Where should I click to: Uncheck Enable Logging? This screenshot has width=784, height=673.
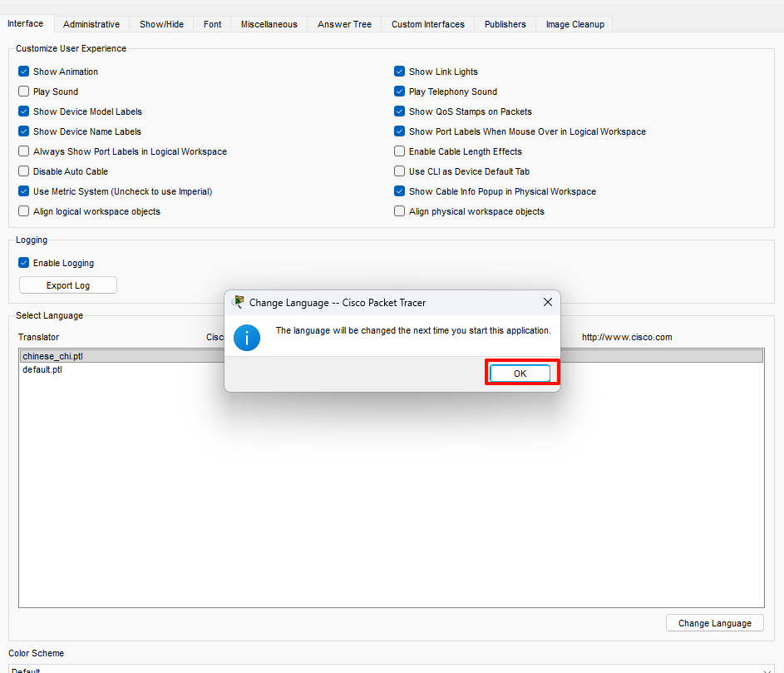pos(23,263)
